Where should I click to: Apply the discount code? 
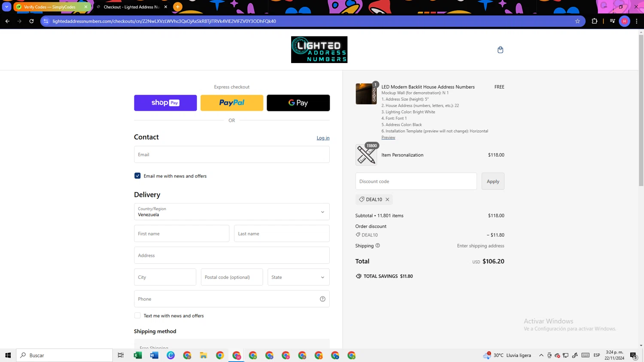493,181
